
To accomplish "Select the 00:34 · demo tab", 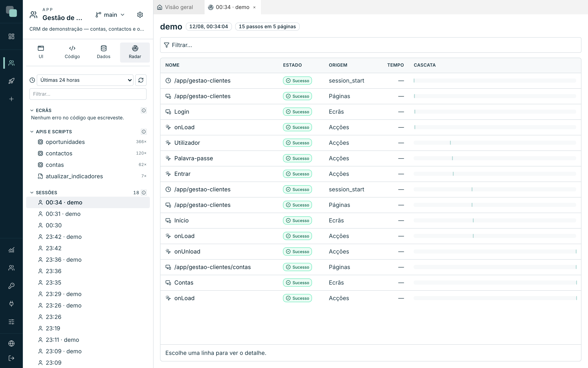I will pos(233,7).
